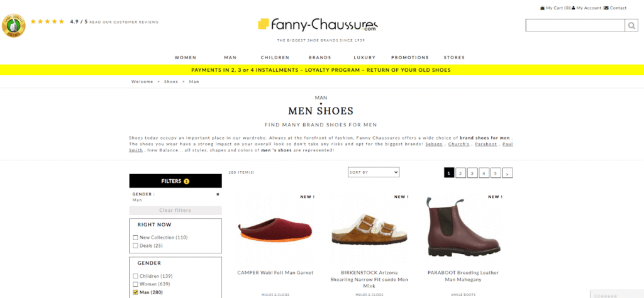Click the Contact envelope icon

coord(606,8)
